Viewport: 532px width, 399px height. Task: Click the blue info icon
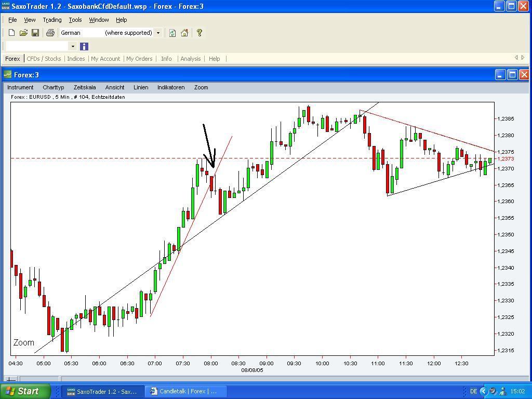click(84, 46)
